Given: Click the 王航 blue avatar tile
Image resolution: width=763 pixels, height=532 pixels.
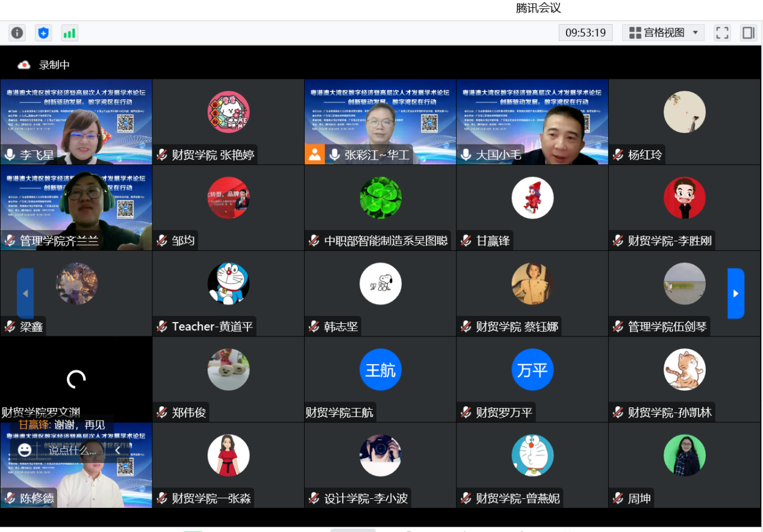Looking at the screenshot, I should pyautogui.click(x=380, y=370).
